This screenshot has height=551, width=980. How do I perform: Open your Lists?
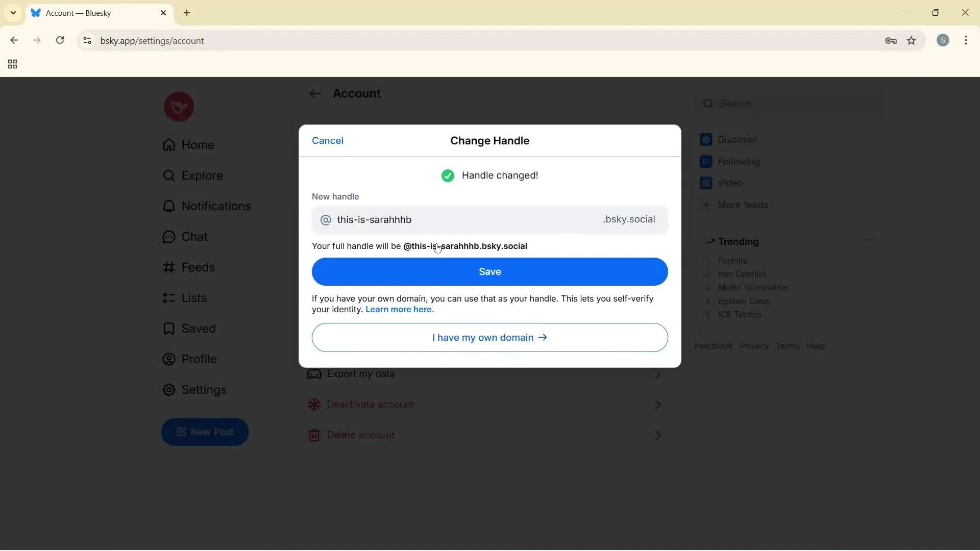pos(193,298)
